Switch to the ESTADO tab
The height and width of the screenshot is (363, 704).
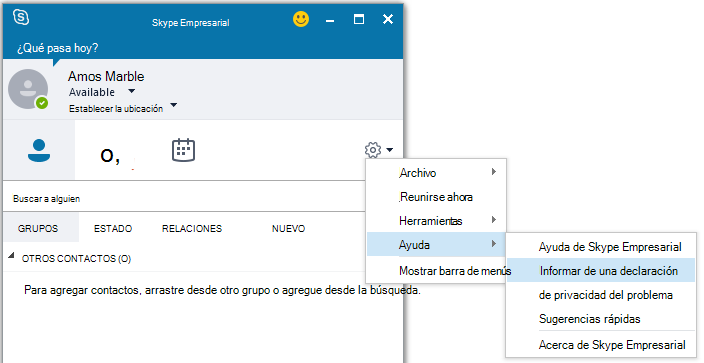point(113,228)
